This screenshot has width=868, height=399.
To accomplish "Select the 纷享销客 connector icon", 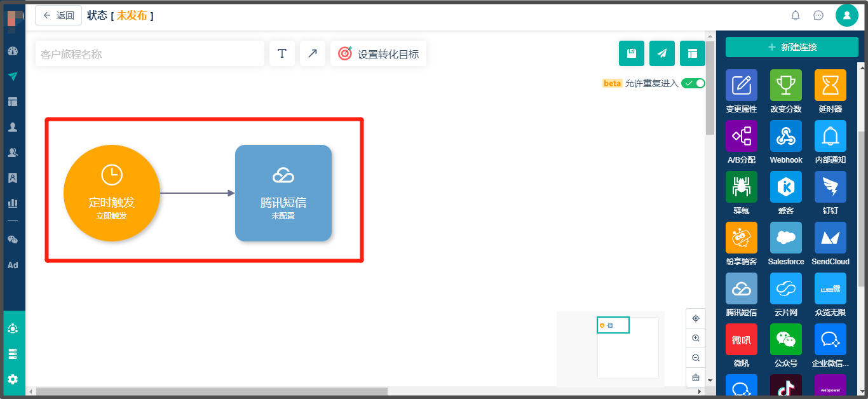I will (x=742, y=238).
